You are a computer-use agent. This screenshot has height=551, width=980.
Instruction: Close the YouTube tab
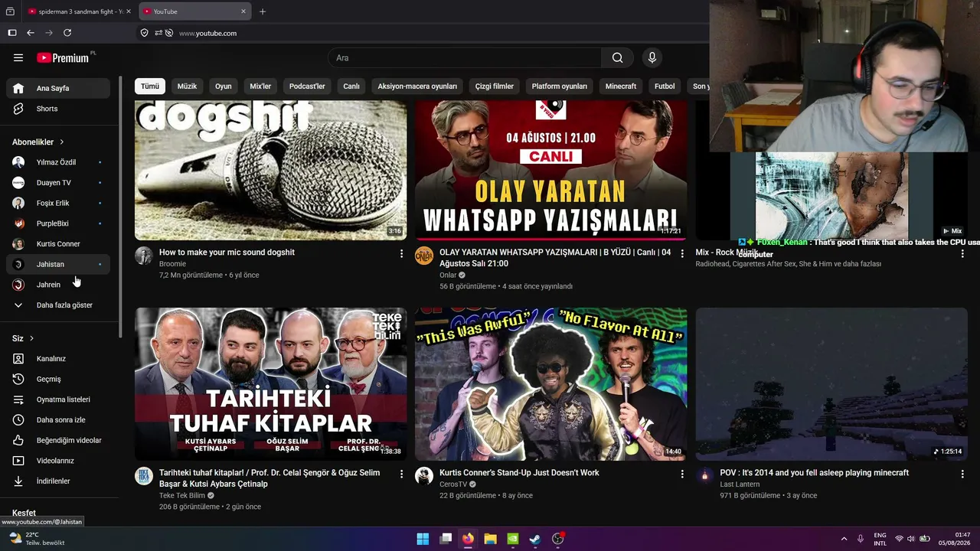(x=243, y=11)
